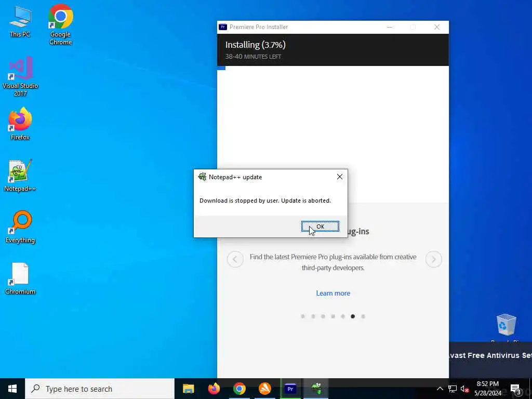532x399 pixels.
Task: Click the Premiere Pro icon in installer title bar
Action: click(222, 27)
